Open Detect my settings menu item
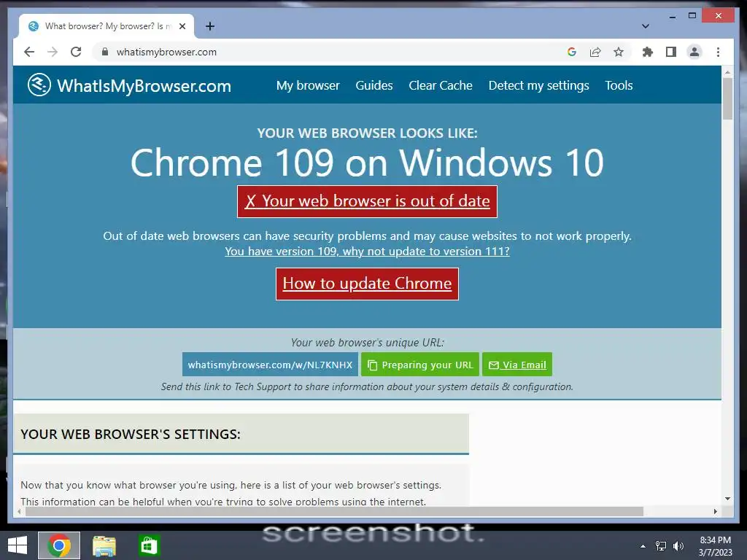The width and height of the screenshot is (747, 560). [x=539, y=86]
